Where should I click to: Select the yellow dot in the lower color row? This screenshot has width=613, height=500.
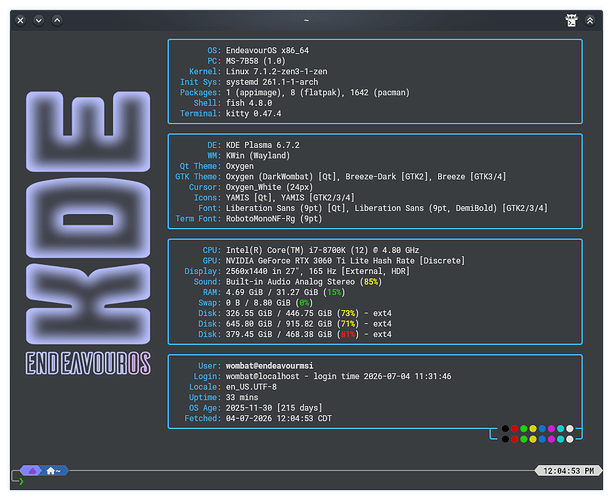(x=533, y=439)
